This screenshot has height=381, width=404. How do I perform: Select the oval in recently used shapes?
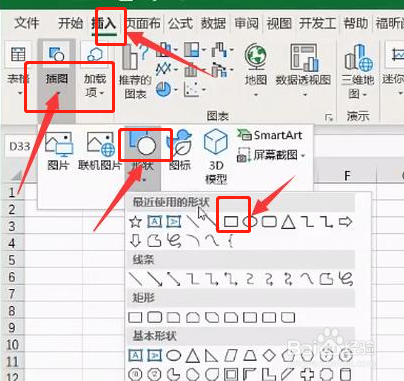(x=250, y=221)
